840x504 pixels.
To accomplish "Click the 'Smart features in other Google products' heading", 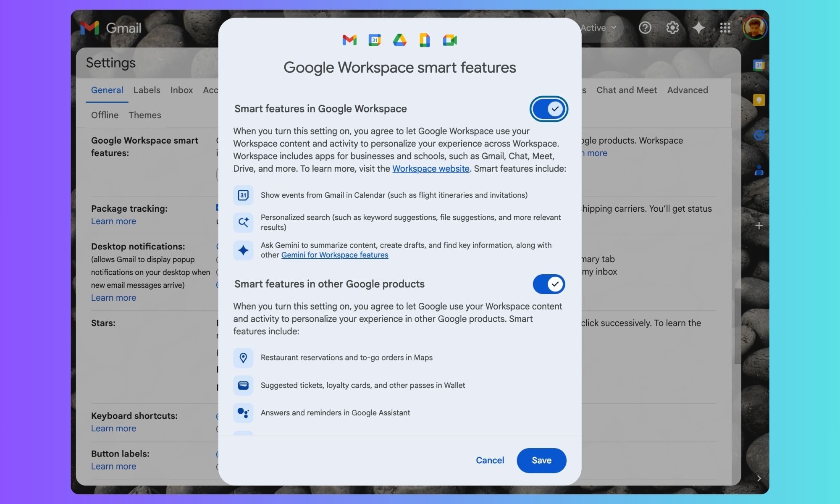I will [x=329, y=284].
